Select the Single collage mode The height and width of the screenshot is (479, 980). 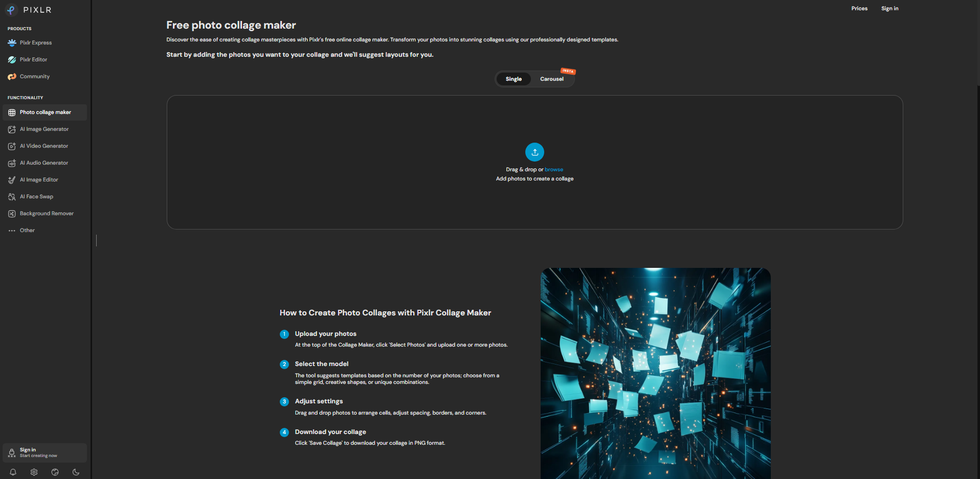[x=514, y=79]
